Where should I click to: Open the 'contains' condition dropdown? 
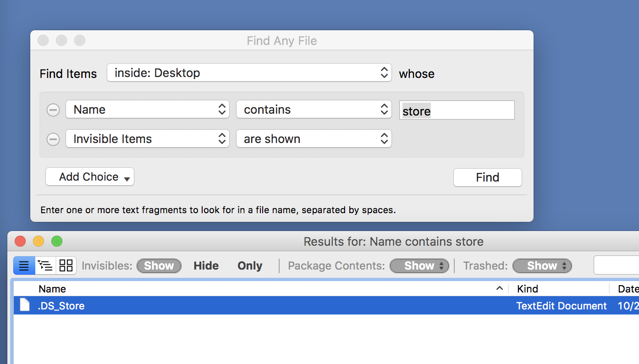pos(314,110)
